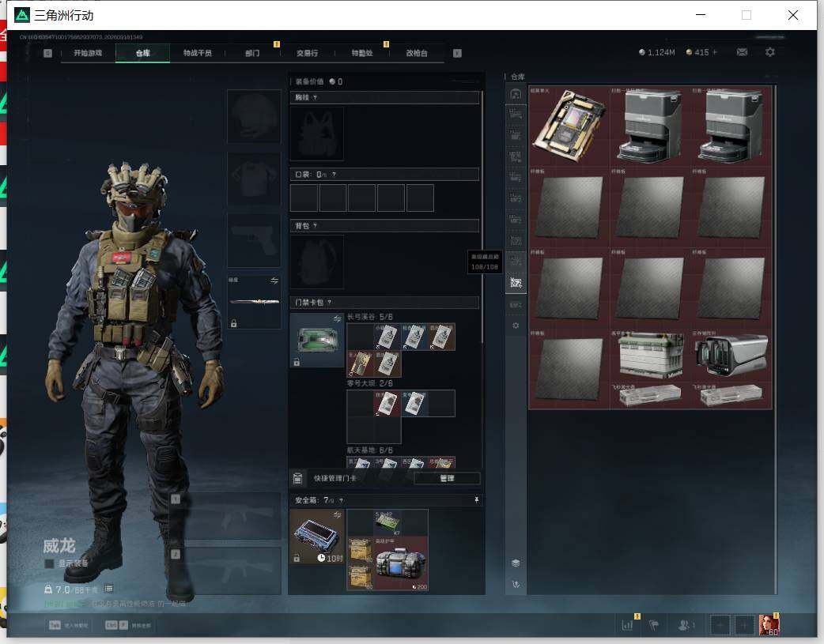Click the right arrow after 改枪台 tab
The width and height of the screenshot is (824, 644).
(x=457, y=53)
